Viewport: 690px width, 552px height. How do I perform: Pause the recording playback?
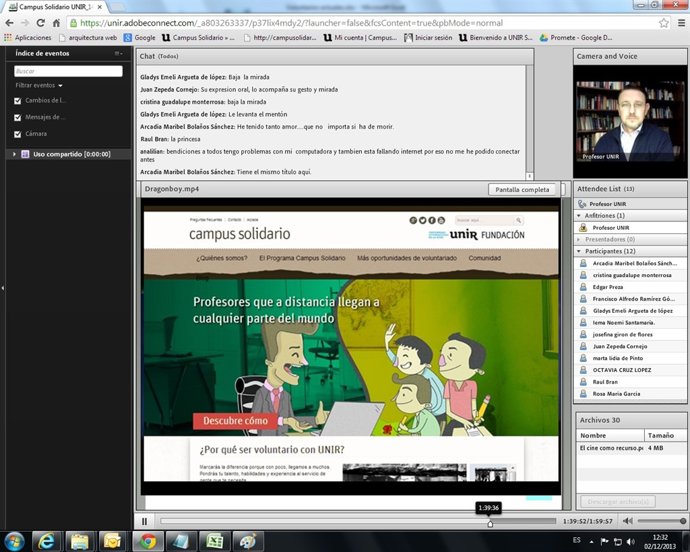point(144,521)
